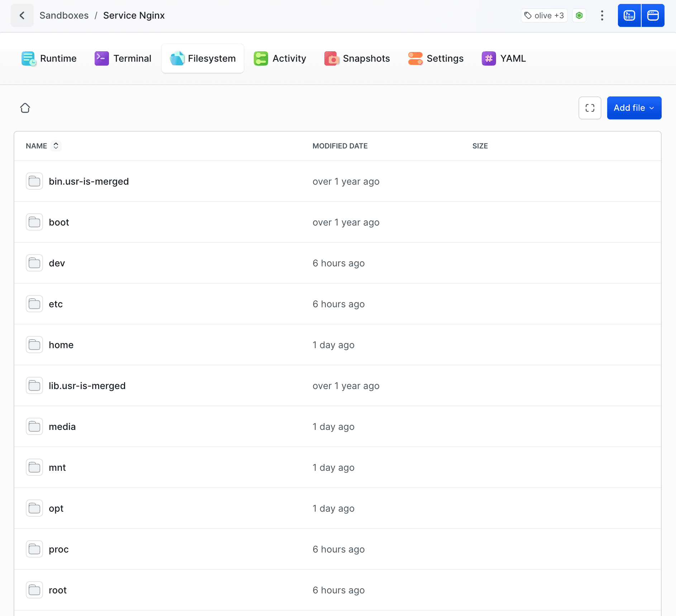Image resolution: width=676 pixels, height=616 pixels.
Task: Open the SSH connection button
Action: [629, 15]
